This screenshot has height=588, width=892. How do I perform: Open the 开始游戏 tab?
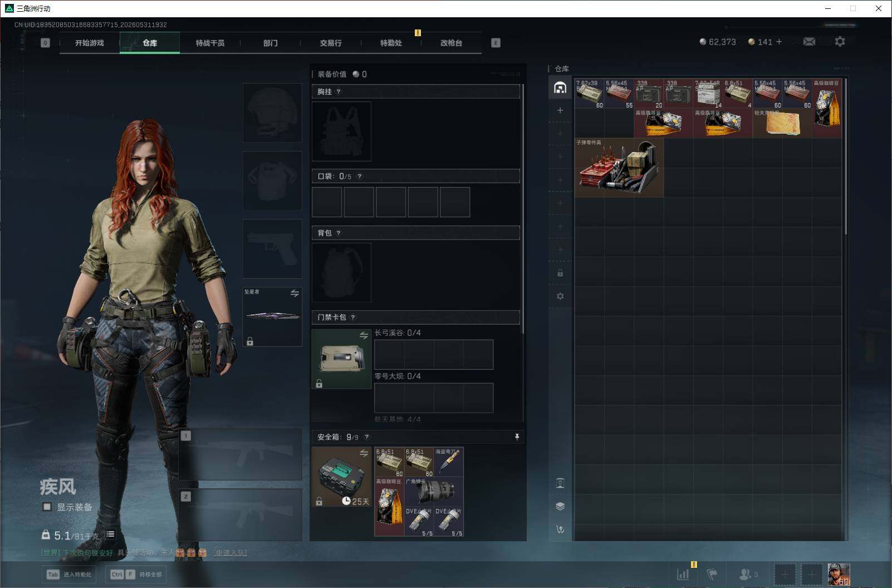tap(90, 43)
